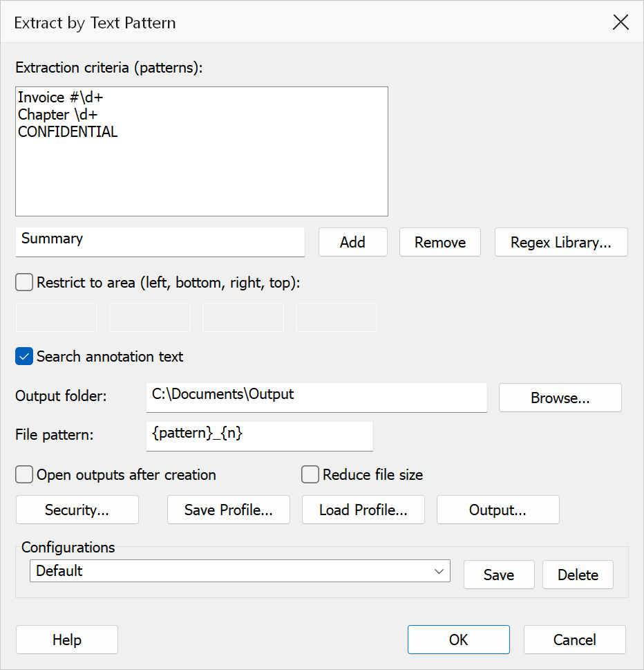The image size is (644, 670).
Task: Browse for an output folder
Action: tap(560, 398)
